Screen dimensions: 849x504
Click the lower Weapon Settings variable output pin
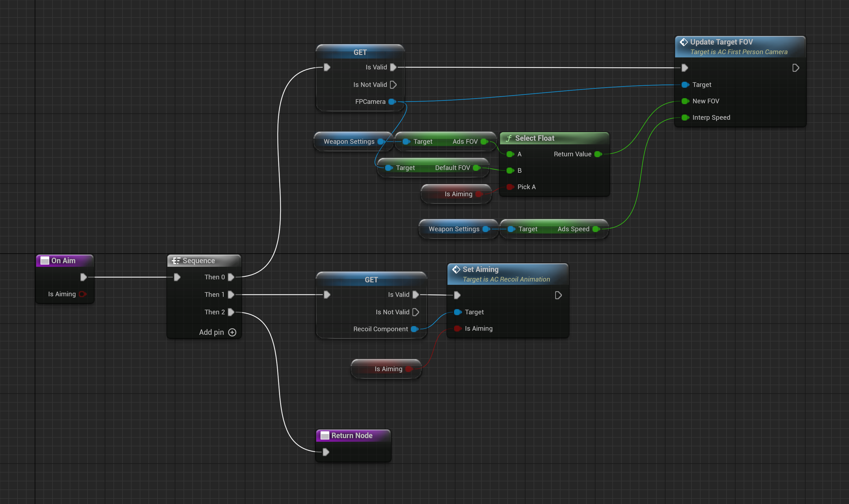point(486,229)
